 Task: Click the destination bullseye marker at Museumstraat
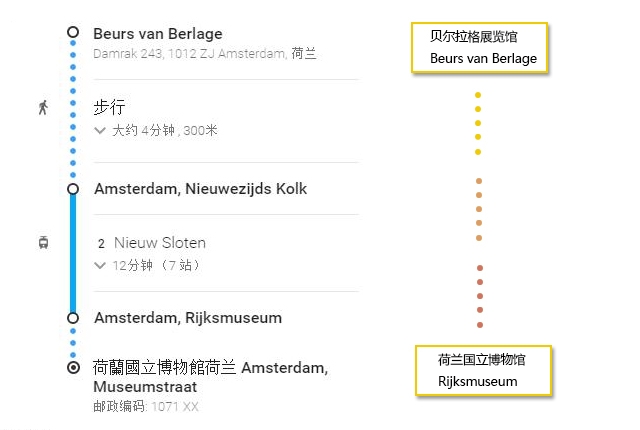tap(73, 368)
